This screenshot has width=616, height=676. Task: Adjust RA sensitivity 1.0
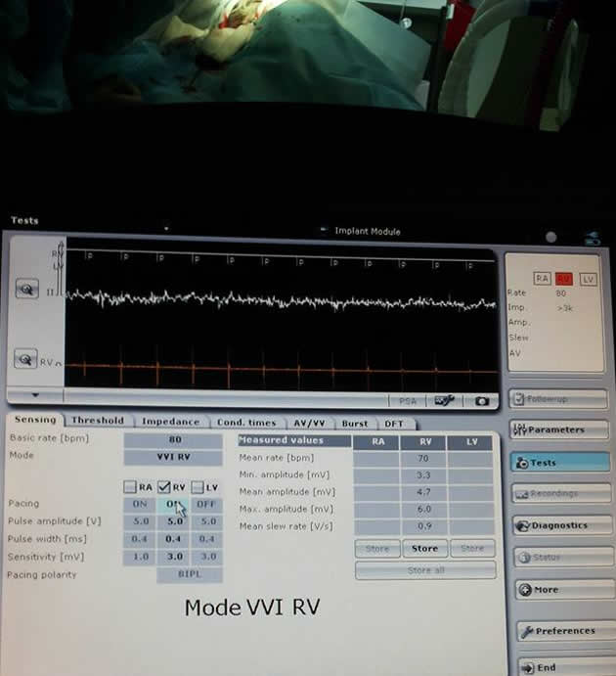pos(140,557)
